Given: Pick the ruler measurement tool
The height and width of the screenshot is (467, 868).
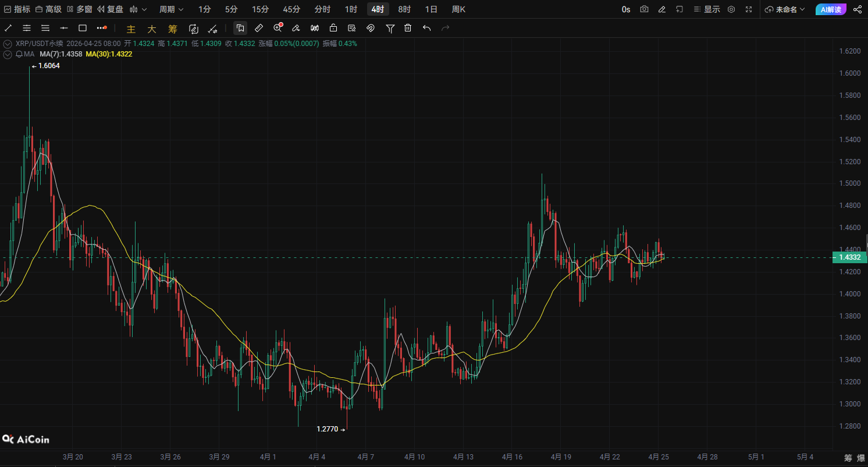Looking at the screenshot, I should click(259, 28).
